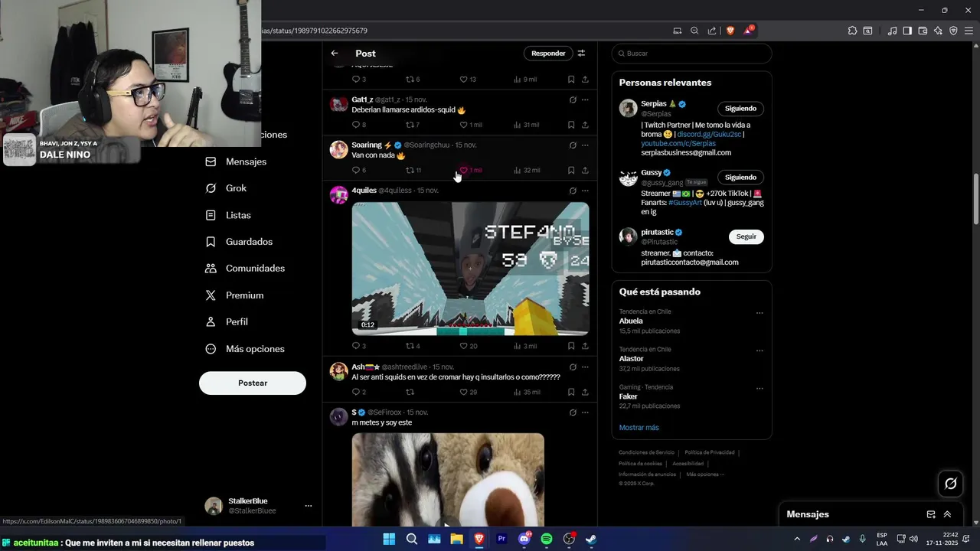Open Perfil in sidebar

coord(227,322)
